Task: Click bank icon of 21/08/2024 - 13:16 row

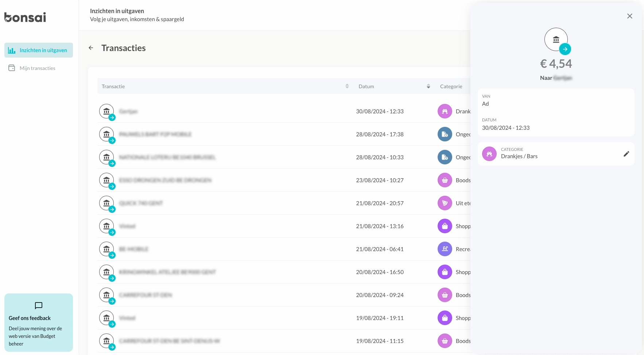Action: tap(106, 226)
